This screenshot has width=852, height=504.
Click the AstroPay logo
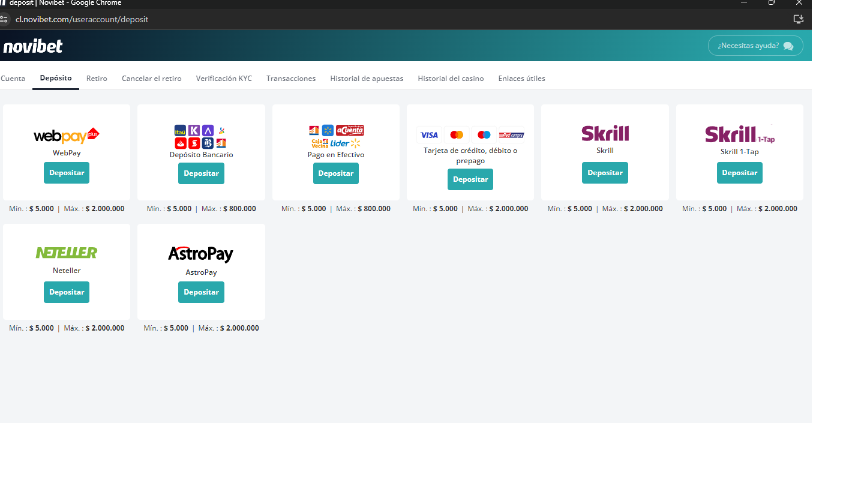[201, 254]
